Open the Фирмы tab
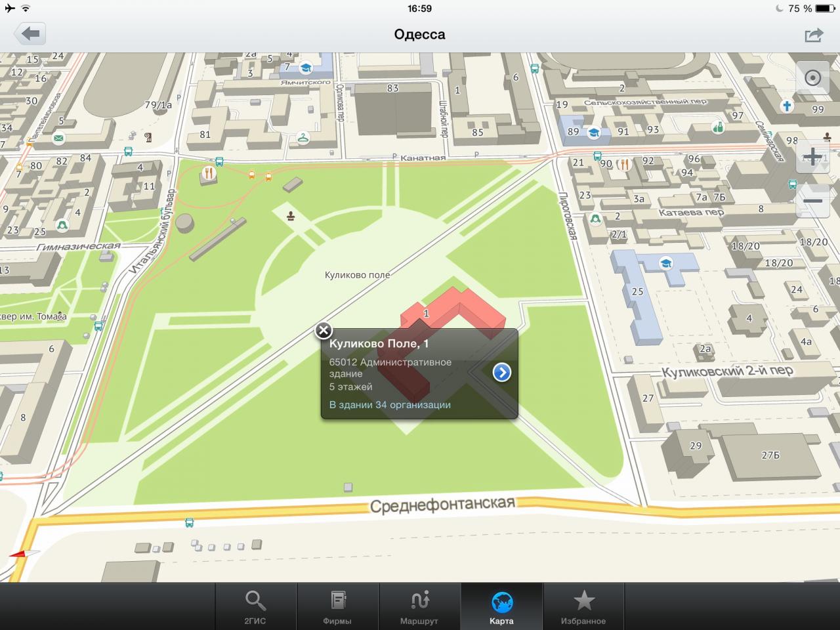Screen dimensions: 840x630 (337, 607)
